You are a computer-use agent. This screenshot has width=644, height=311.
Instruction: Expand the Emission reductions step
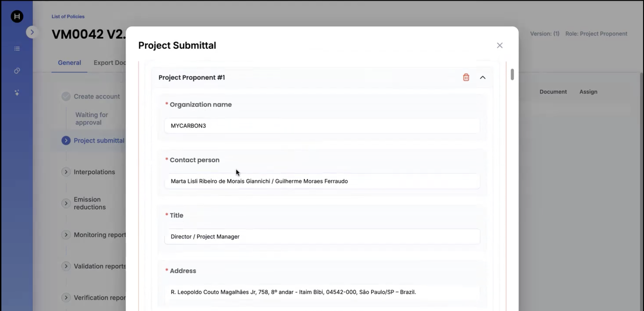(66, 203)
